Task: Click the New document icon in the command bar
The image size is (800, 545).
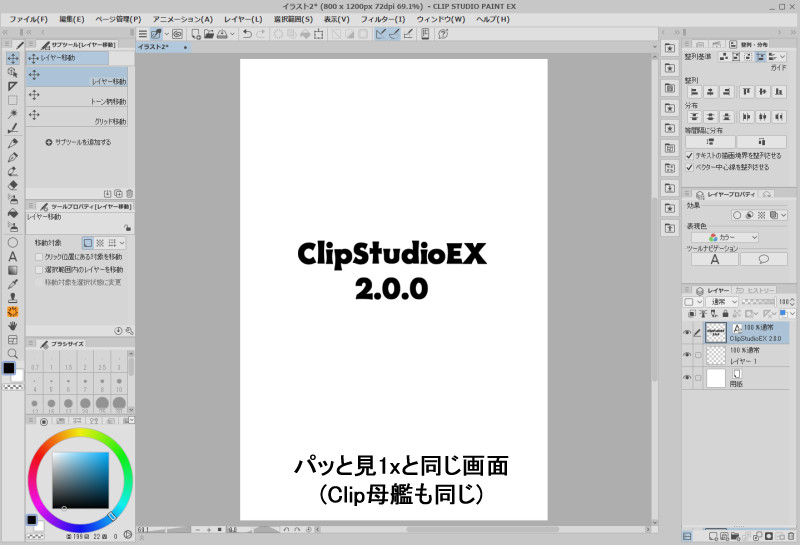Action: click(x=195, y=34)
